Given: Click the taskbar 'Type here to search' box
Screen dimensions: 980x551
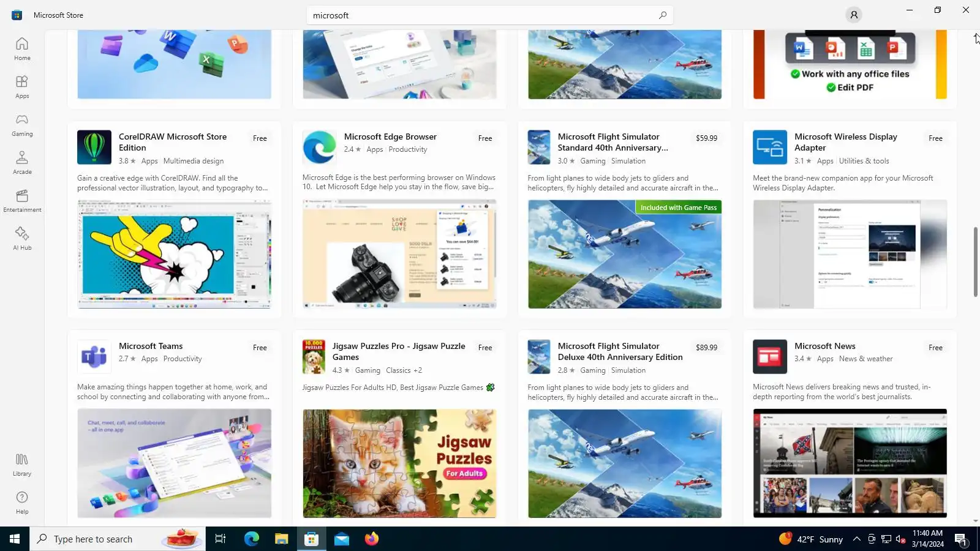Looking at the screenshot, I should click(118, 539).
